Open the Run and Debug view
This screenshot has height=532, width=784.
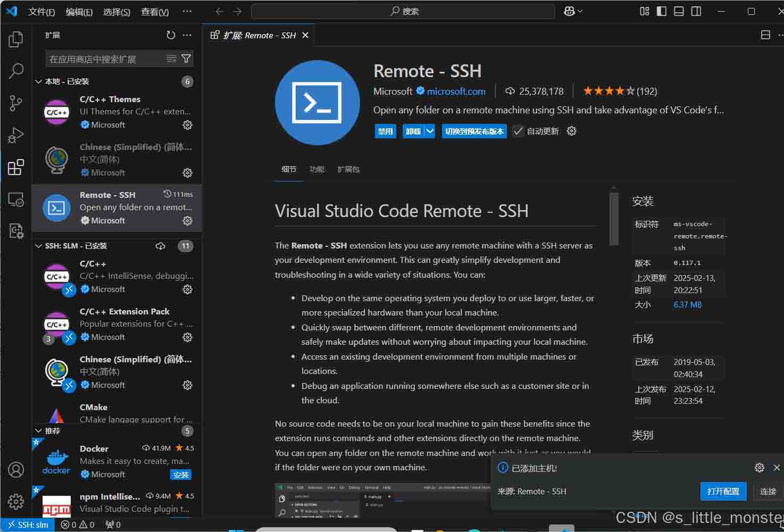click(x=16, y=135)
